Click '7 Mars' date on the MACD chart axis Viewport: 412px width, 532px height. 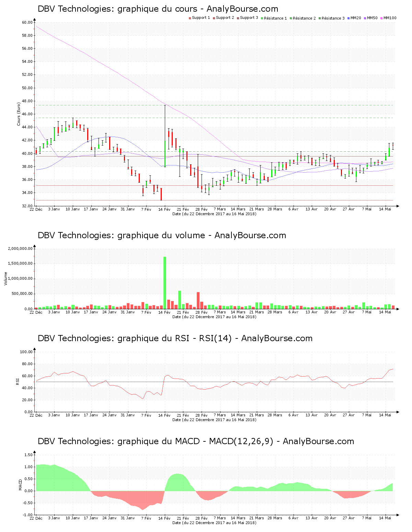[x=220, y=518]
